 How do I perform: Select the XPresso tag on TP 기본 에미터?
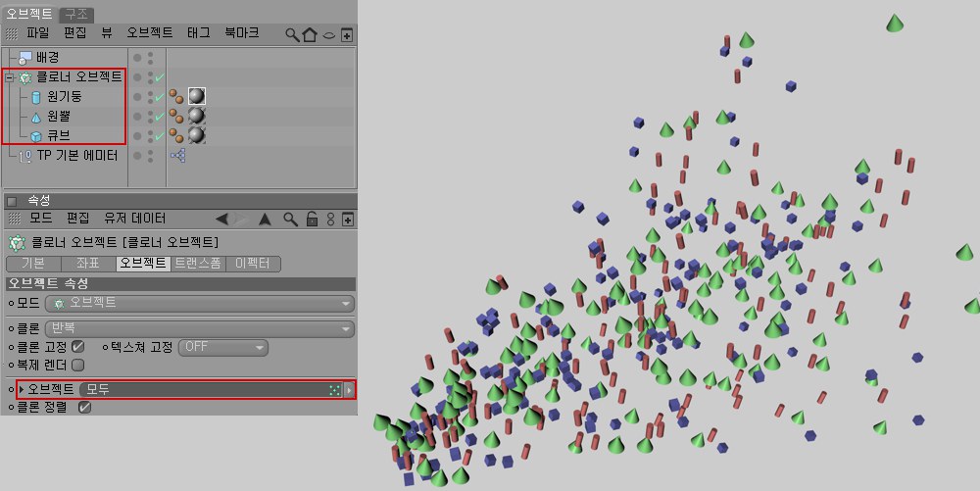[177, 156]
